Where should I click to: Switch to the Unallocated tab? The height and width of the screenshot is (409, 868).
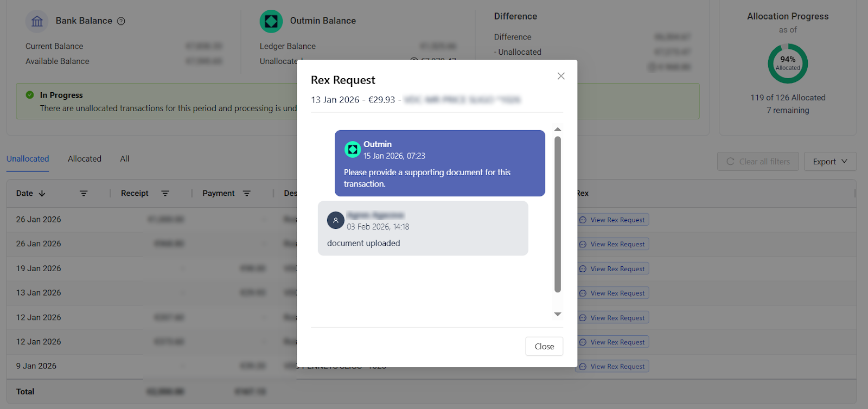point(28,159)
